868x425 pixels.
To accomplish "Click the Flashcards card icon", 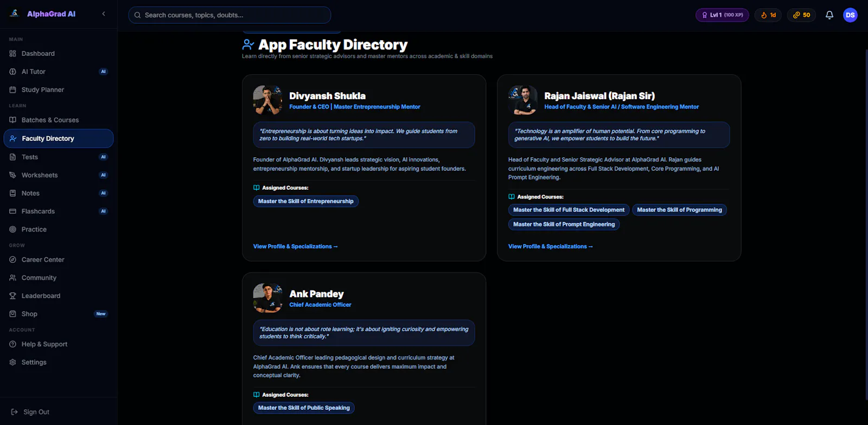I will [12, 211].
